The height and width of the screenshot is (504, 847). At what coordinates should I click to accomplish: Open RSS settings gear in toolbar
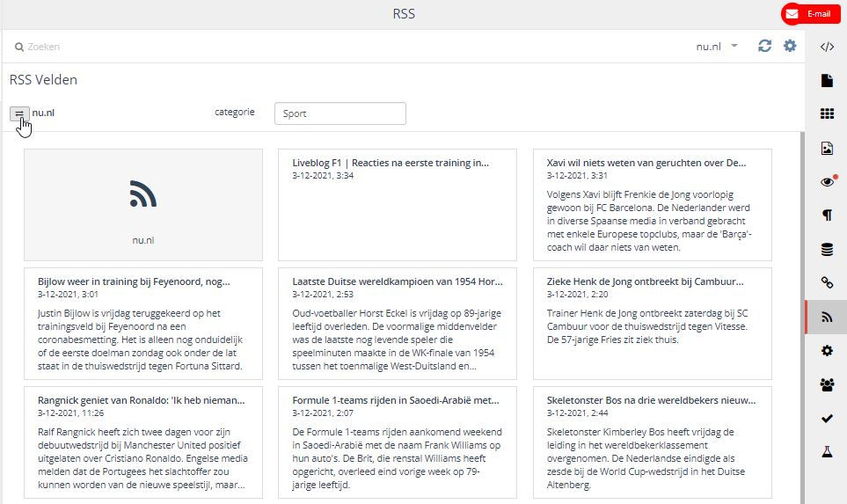(790, 46)
